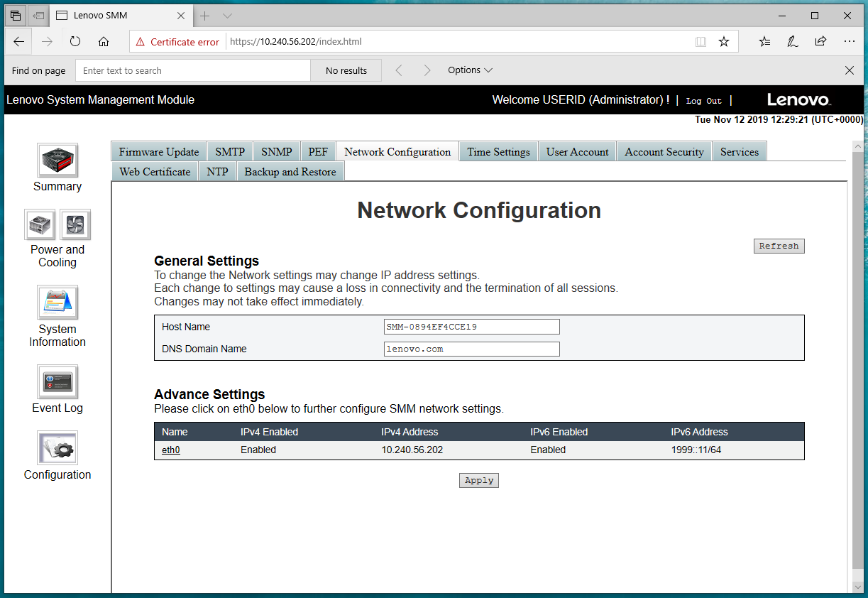Switch to the Firmware Update tab
This screenshot has width=868, height=598.
pyautogui.click(x=159, y=152)
